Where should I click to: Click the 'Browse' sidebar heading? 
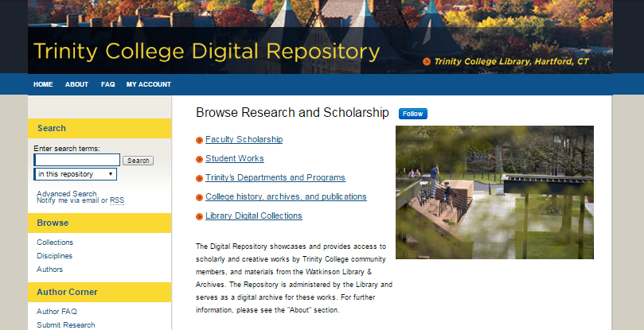tap(53, 223)
